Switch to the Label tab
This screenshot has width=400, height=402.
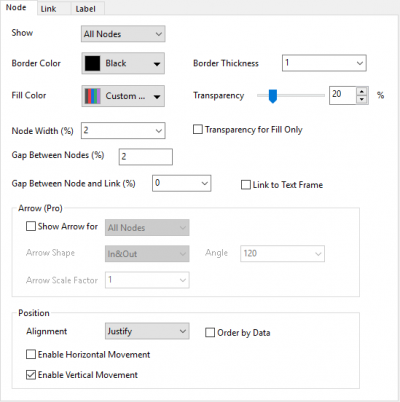(85, 9)
